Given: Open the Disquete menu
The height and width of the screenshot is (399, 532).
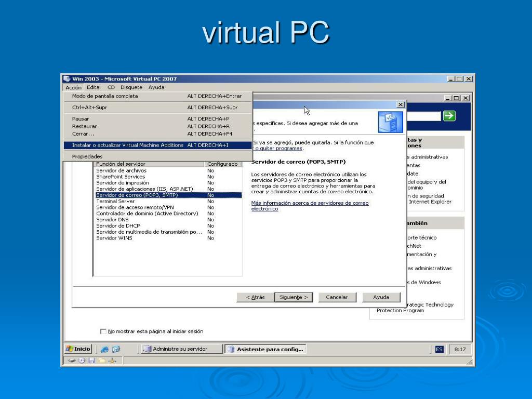Looking at the screenshot, I should point(131,87).
